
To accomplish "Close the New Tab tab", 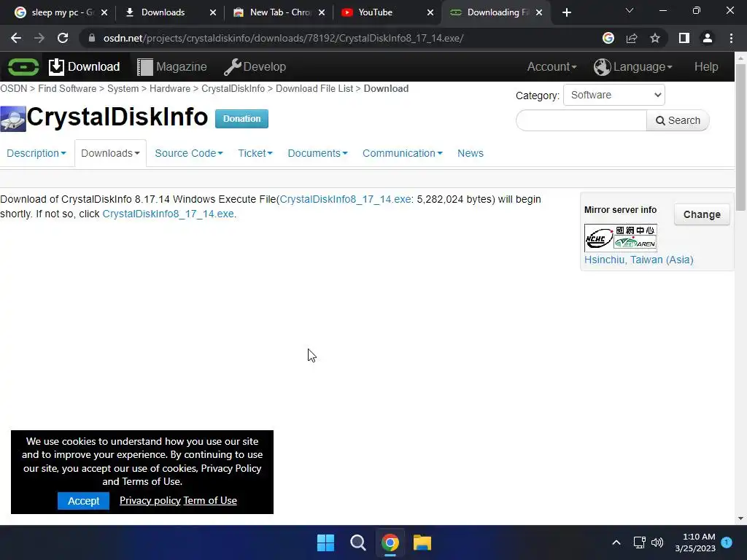I will [x=322, y=12].
